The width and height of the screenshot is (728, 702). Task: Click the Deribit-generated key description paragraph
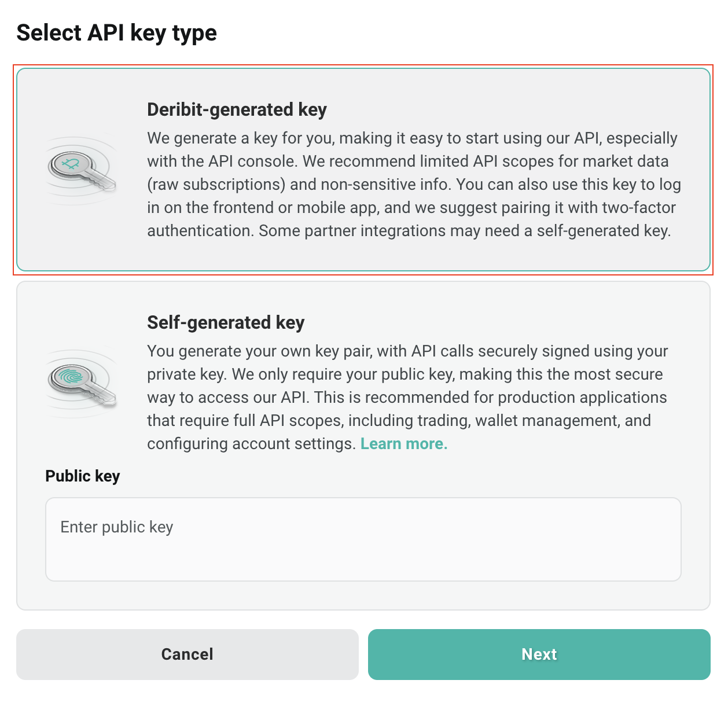pyautogui.click(x=414, y=184)
